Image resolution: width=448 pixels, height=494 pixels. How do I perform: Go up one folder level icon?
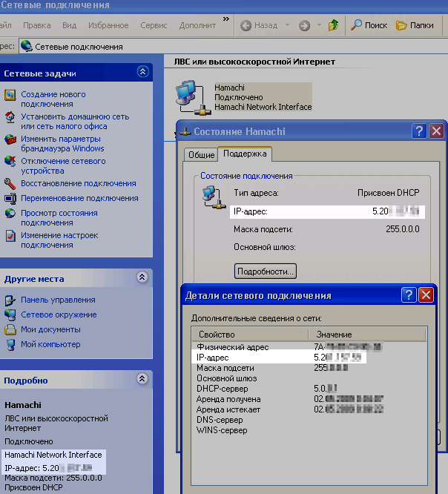(333, 25)
